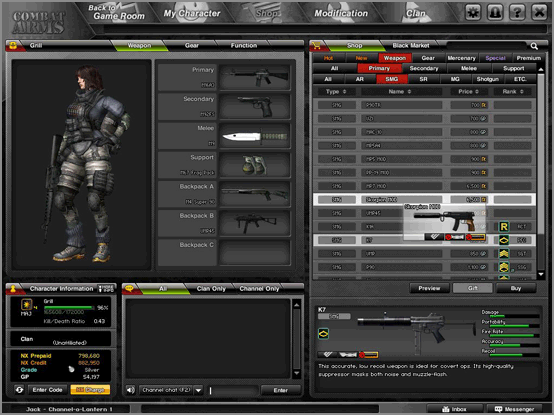Switch chat to Channel Only
The width and height of the screenshot is (554, 415).
[x=259, y=289]
